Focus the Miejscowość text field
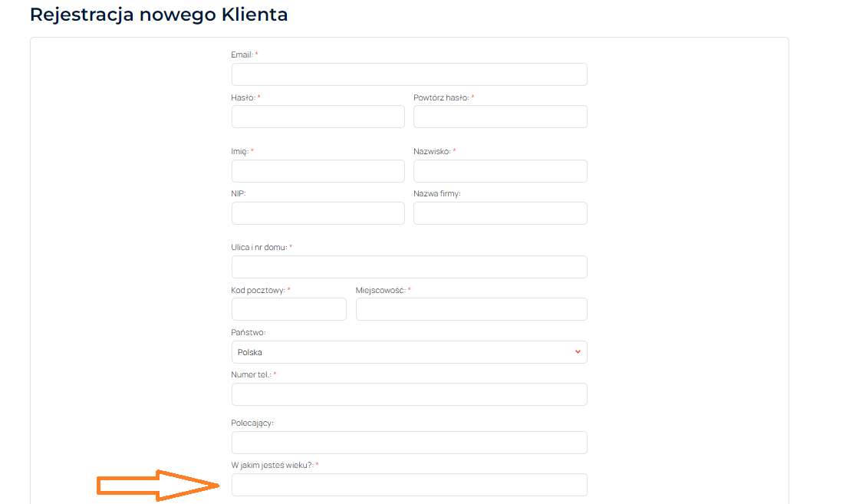Screen dimensions: 856x504 471,309
